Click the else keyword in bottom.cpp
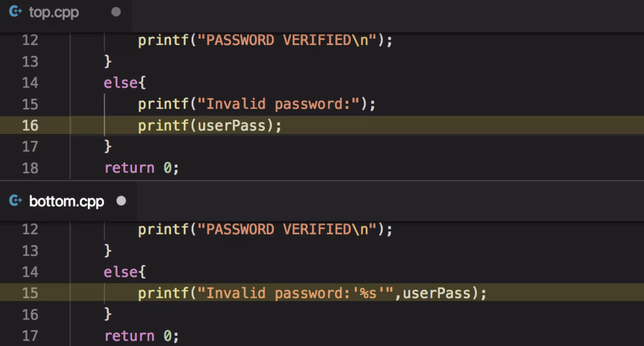Screen dimensions: 644x346 coord(121,272)
